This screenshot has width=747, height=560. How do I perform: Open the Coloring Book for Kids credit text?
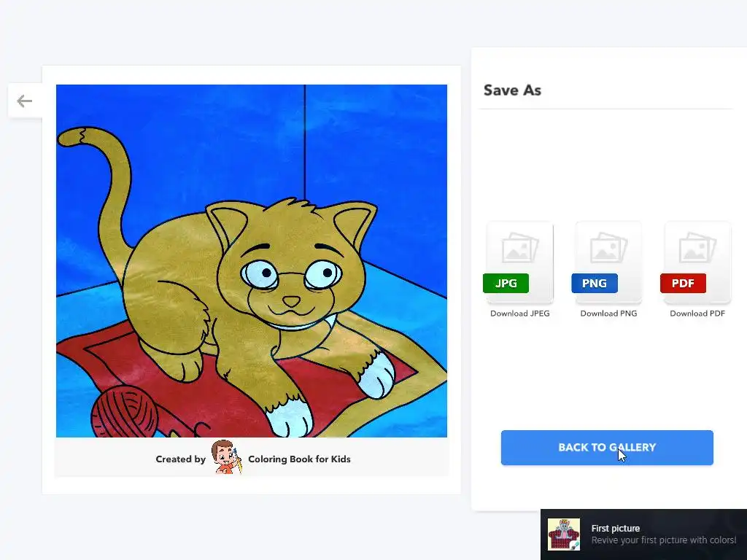click(299, 459)
